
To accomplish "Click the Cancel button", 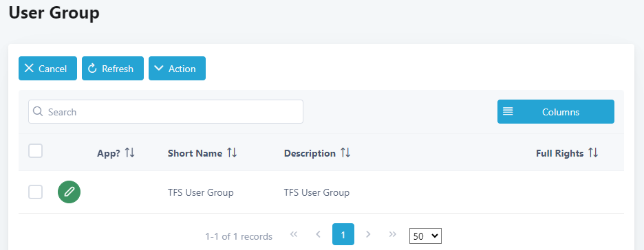I will [47, 69].
